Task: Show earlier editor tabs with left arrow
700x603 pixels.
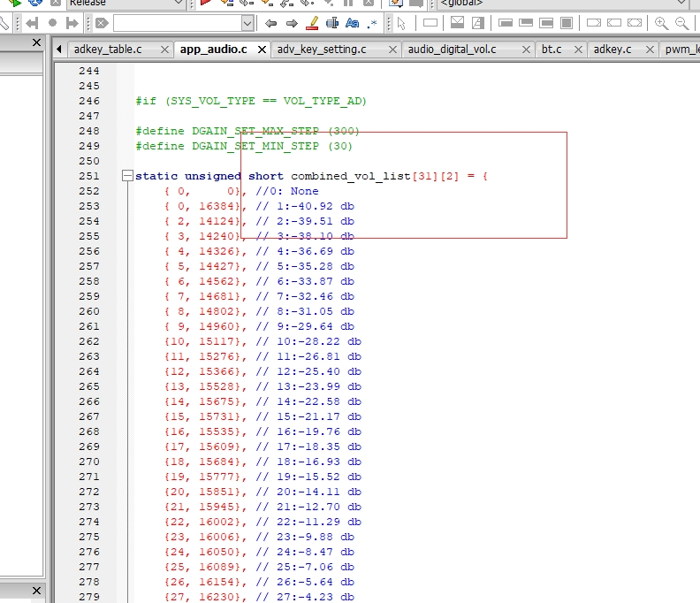Action: [x=59, y=50]
